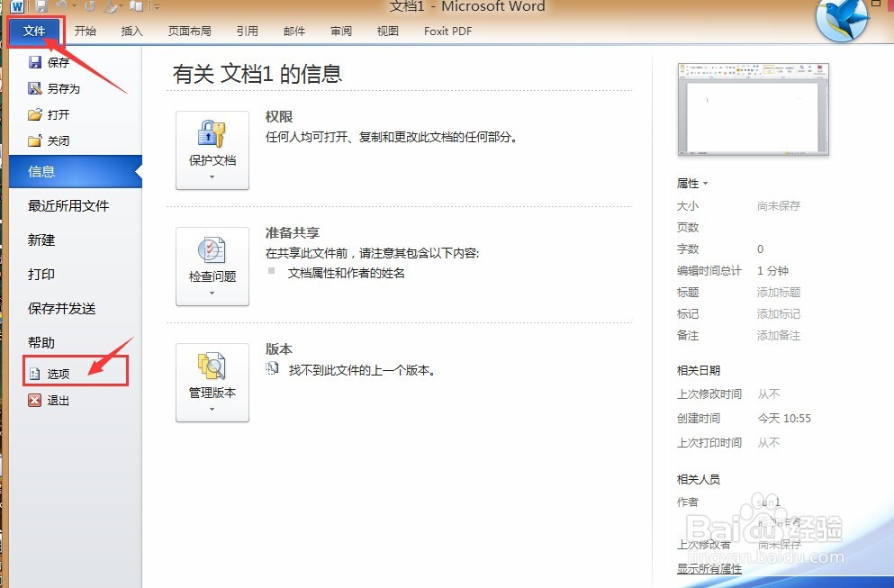
Task: Close the document with the 关闭 icon
Action: click(x=35, y=140)
